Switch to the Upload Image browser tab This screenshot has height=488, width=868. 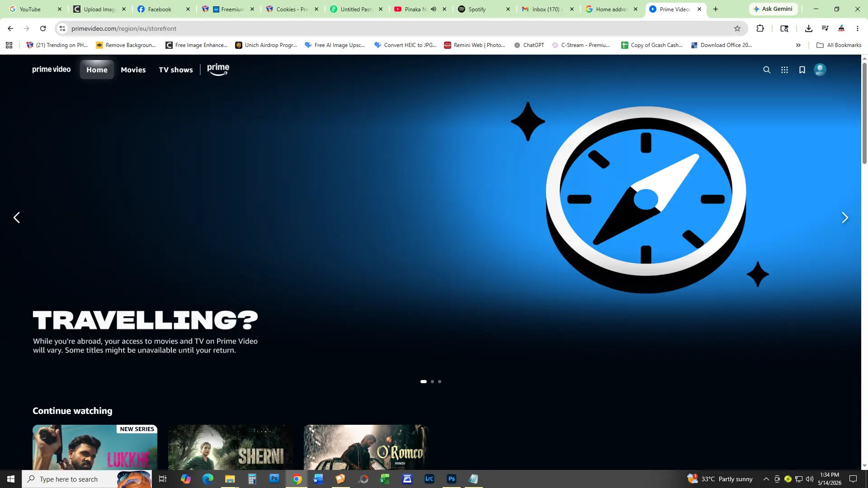click(x=99, y=9)
